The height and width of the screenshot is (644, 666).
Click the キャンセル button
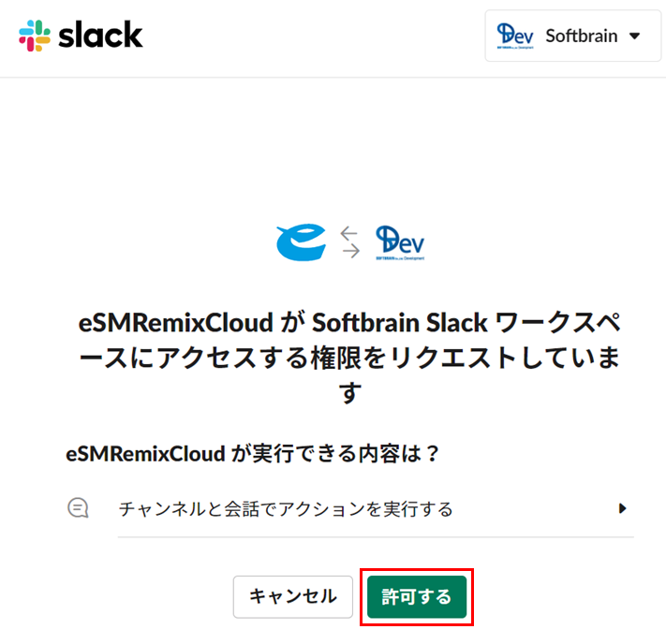[x=292, y=596]
